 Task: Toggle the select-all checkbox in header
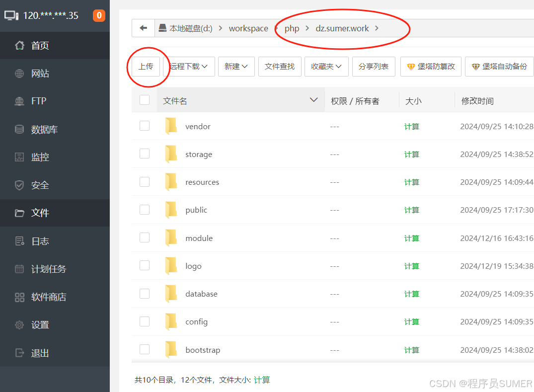[145, 100]
